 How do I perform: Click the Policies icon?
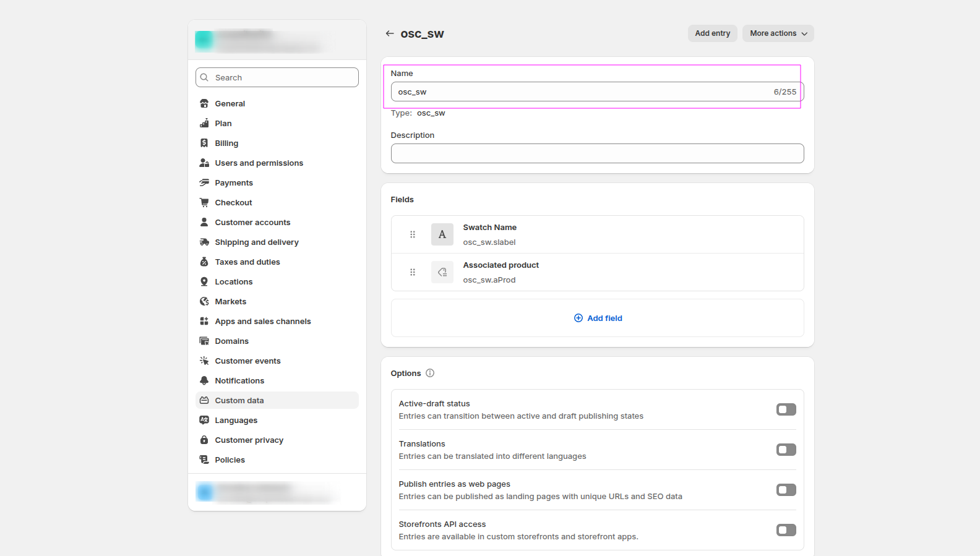click(x=204, y=460)
